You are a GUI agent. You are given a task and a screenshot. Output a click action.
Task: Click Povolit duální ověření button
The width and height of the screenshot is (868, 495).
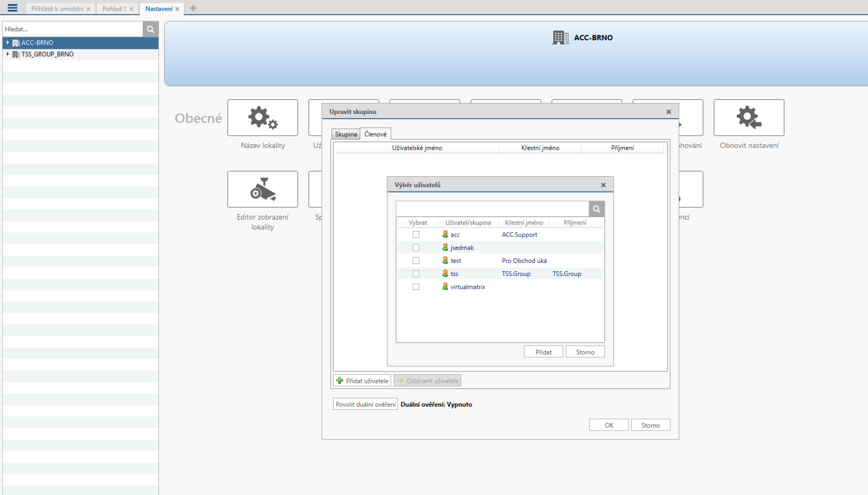[365, 404]
